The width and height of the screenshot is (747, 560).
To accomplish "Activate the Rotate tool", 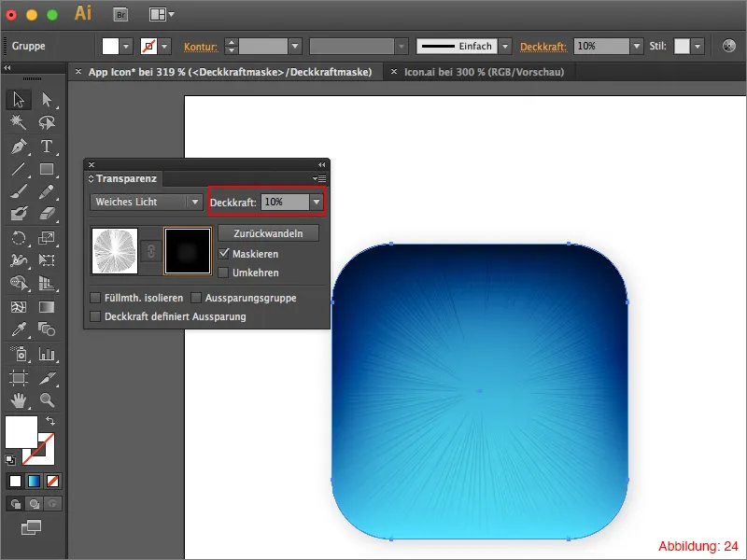I will (x=19, y=237).
